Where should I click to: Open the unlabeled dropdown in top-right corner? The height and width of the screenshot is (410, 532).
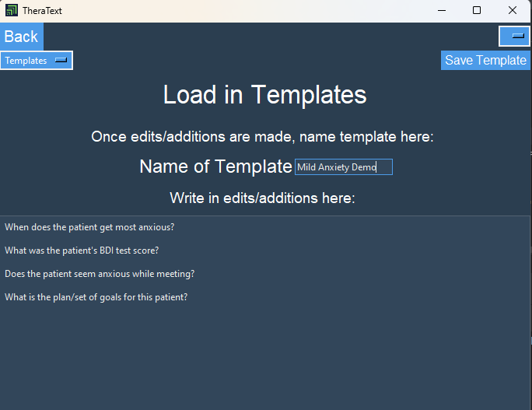514,36
